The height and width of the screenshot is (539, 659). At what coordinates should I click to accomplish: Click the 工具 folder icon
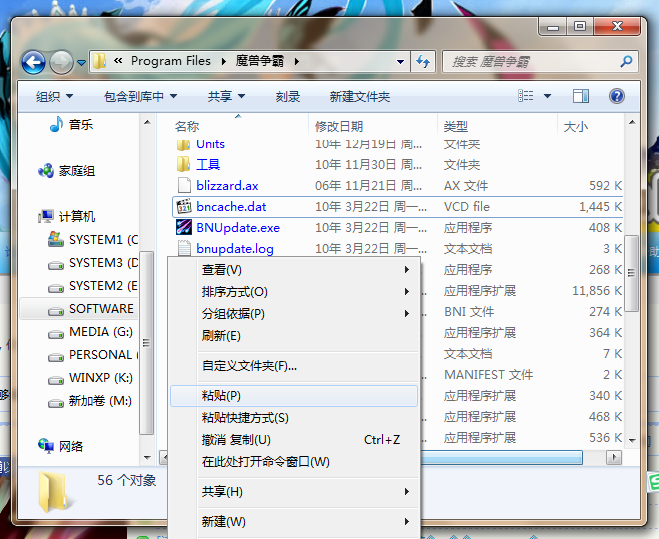coord(183,164)
